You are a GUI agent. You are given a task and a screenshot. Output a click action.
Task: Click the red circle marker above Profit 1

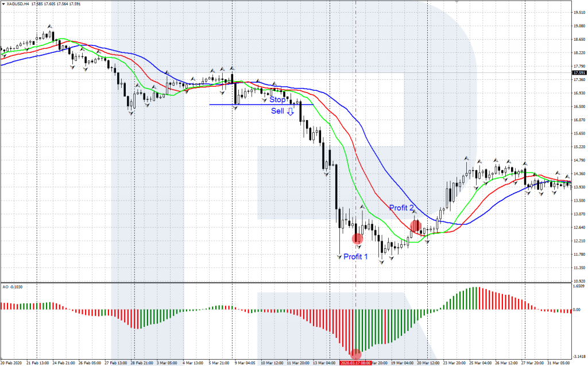[357, 238]
